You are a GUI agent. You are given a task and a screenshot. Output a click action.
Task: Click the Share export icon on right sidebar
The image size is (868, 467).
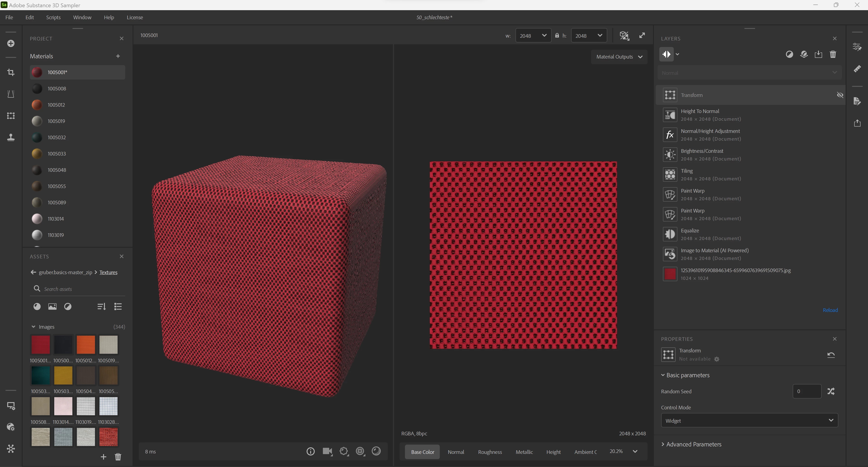tap(857, 123)
